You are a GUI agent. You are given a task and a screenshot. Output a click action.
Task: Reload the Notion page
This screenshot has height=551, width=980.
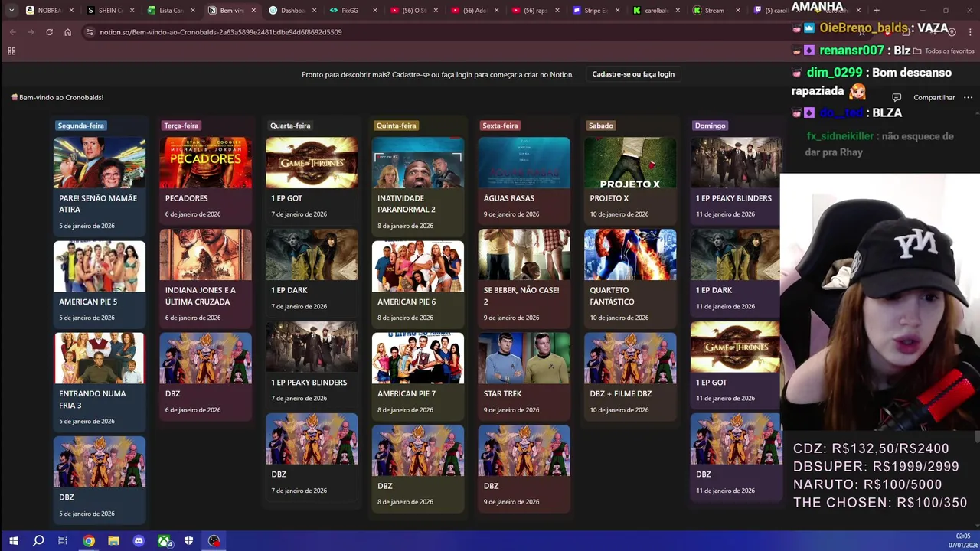[x=49, y=32]
